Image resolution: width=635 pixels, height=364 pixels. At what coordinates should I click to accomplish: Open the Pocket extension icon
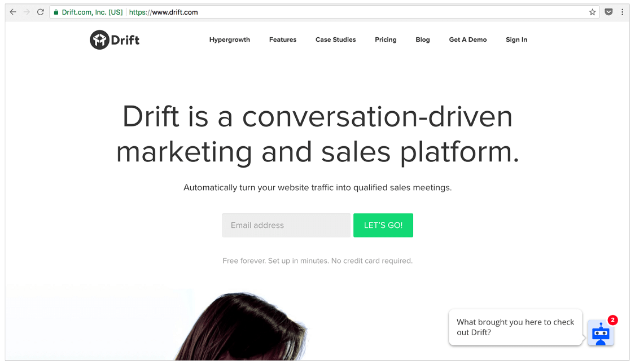(x=608, y=12)
